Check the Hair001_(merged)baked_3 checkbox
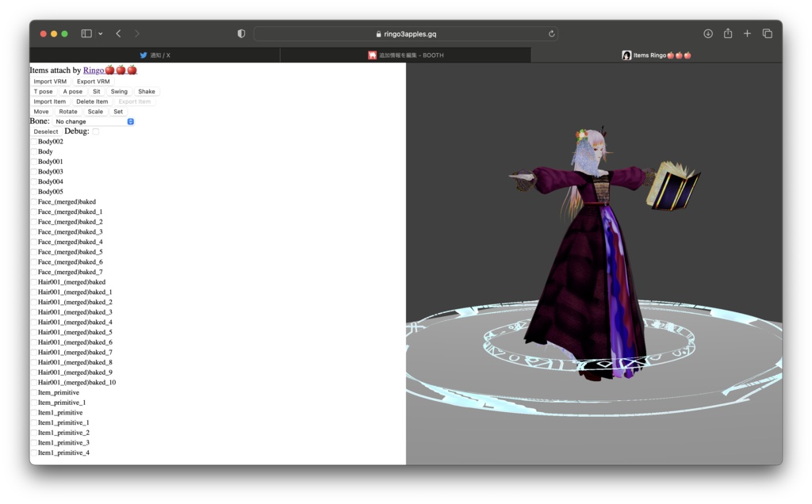The width and height of the screenshot is (812, 504). [x=33, y=312]
